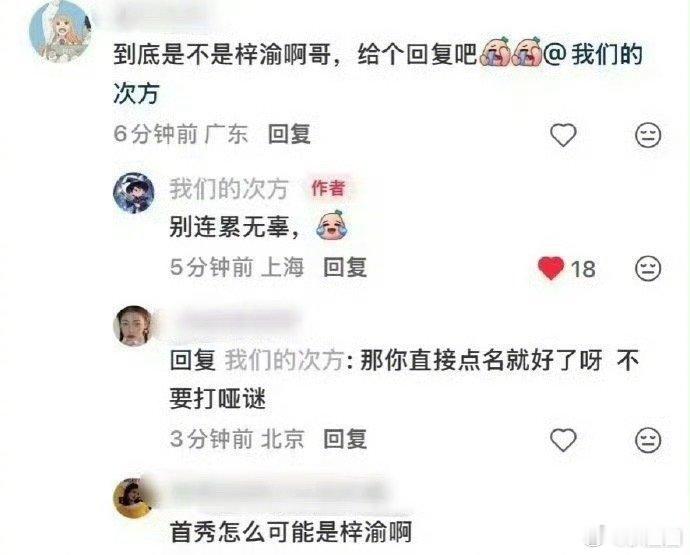Reply to the author's 5分钟前 上海 comment
The width and height of the screenshot is (690, 555).
pos(345,267)
